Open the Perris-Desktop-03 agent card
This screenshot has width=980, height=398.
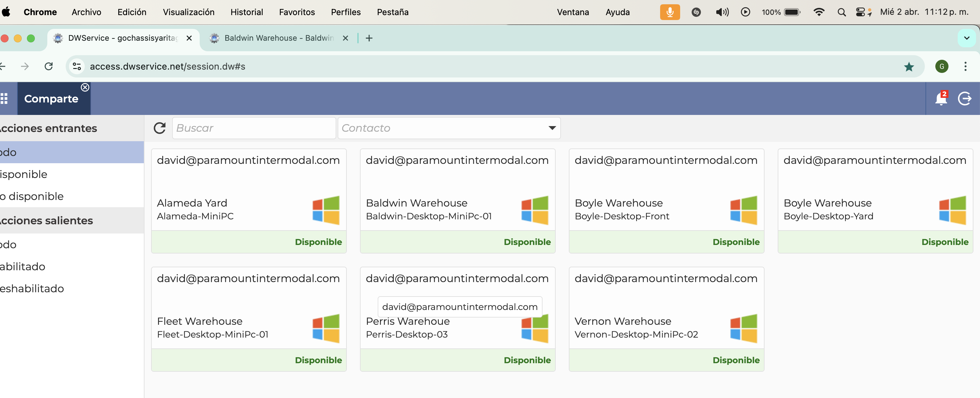458,319
